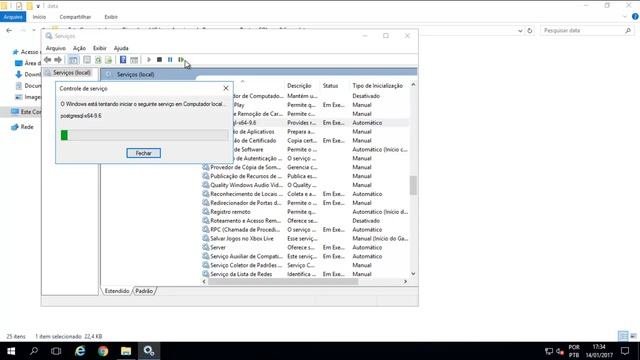Sort by Tipo de Inicialização column header
Screen dimensions: 640x360
pyautogui.click(x=378, y=86)
